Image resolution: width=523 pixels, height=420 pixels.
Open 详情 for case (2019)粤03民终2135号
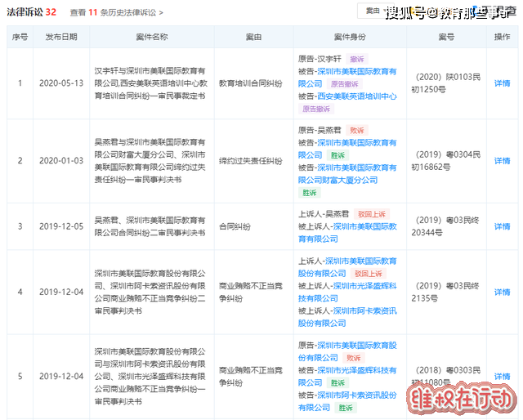[x=502, y=293]
